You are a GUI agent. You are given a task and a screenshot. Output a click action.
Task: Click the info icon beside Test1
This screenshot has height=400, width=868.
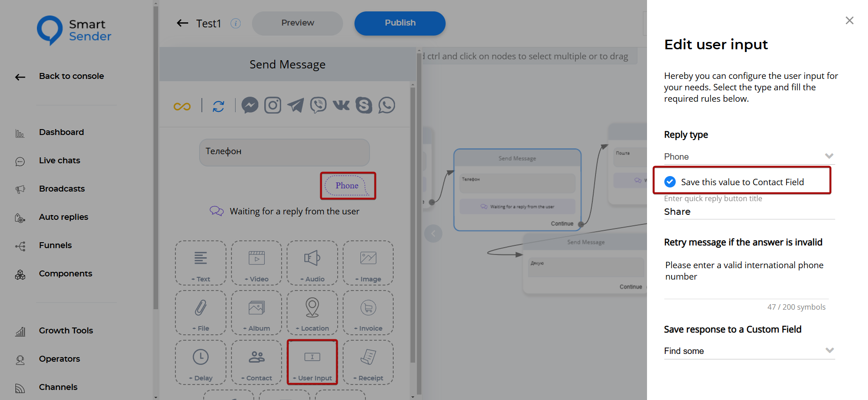point(236,23)
